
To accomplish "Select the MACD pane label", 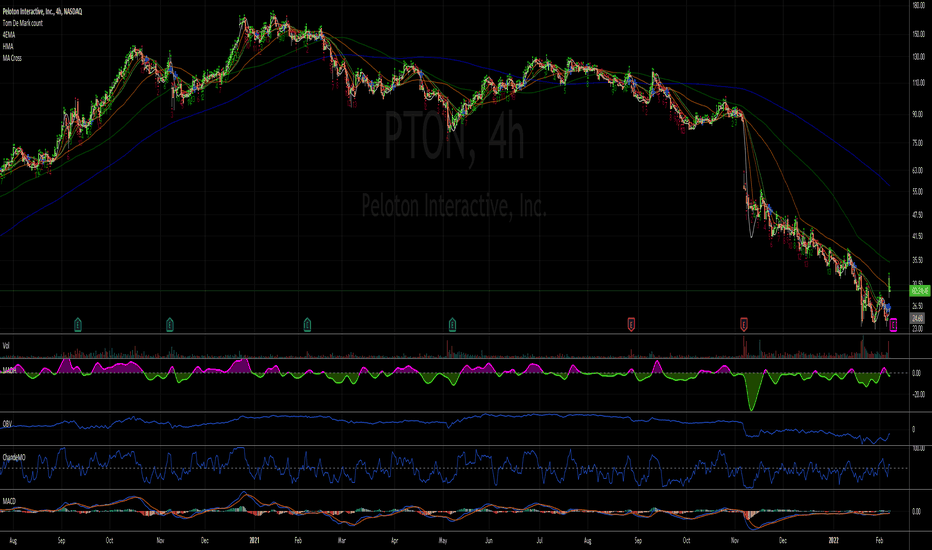I will coord(9,502).
